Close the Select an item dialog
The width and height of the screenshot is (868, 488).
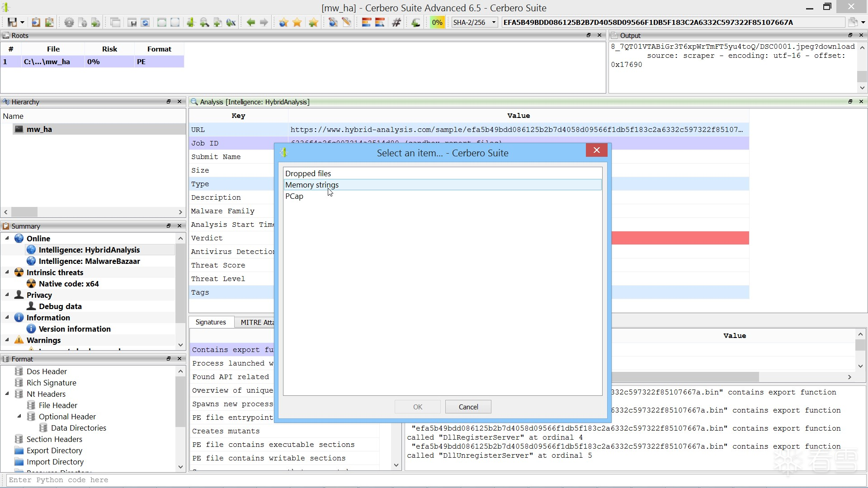(x=596, y=150)
